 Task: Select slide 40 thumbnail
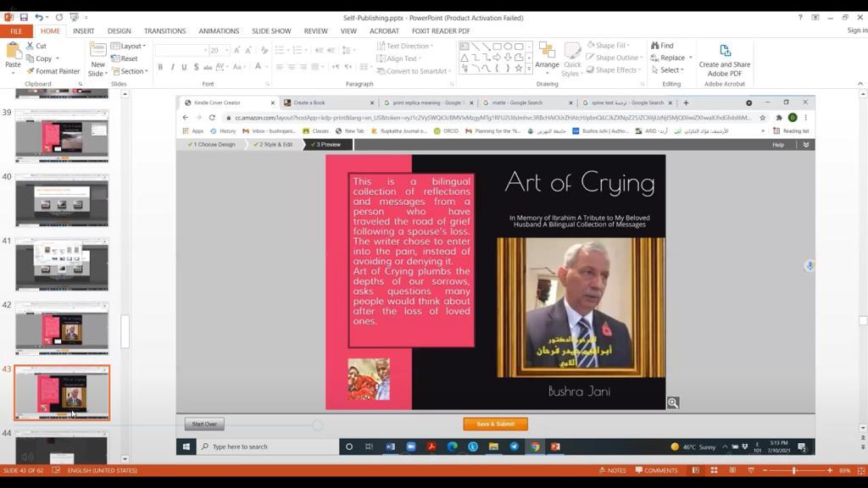tap(62, 200)
